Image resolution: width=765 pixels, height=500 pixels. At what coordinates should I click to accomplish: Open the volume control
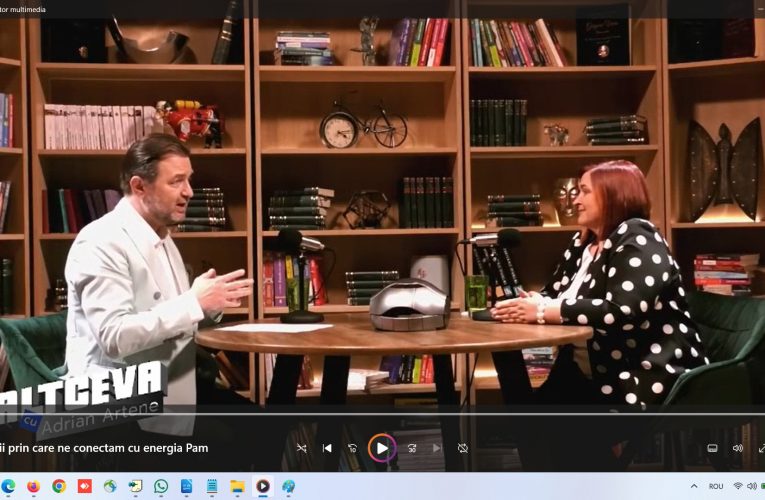tap(737, 448)
